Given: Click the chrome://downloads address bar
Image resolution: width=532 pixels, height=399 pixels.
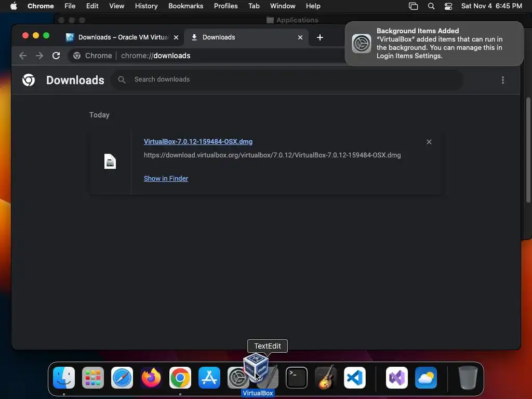Looking at the screenshot, I should (x=207, y=56).
